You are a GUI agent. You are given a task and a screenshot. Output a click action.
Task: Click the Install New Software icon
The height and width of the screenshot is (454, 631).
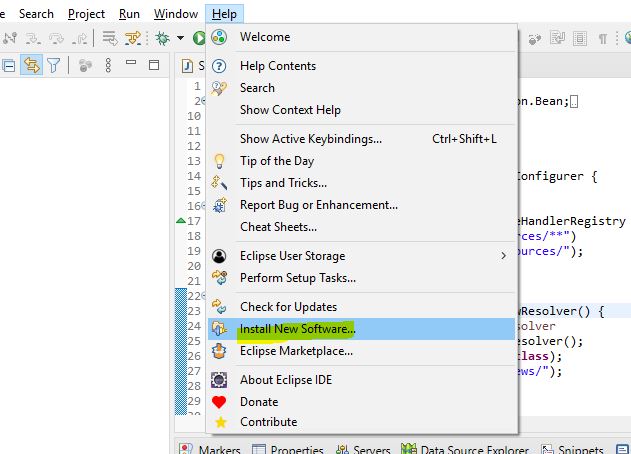coord(219,329)
